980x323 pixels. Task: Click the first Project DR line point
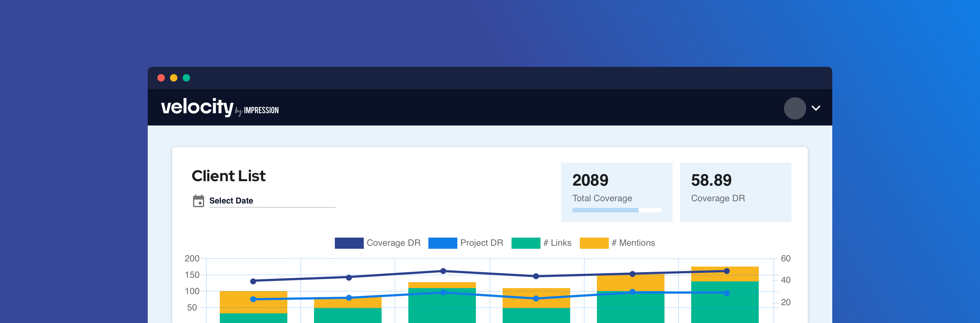click(254, 299)
